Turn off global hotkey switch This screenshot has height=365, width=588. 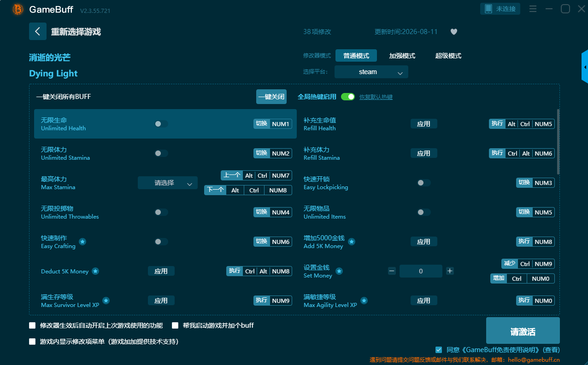[348, 97]
